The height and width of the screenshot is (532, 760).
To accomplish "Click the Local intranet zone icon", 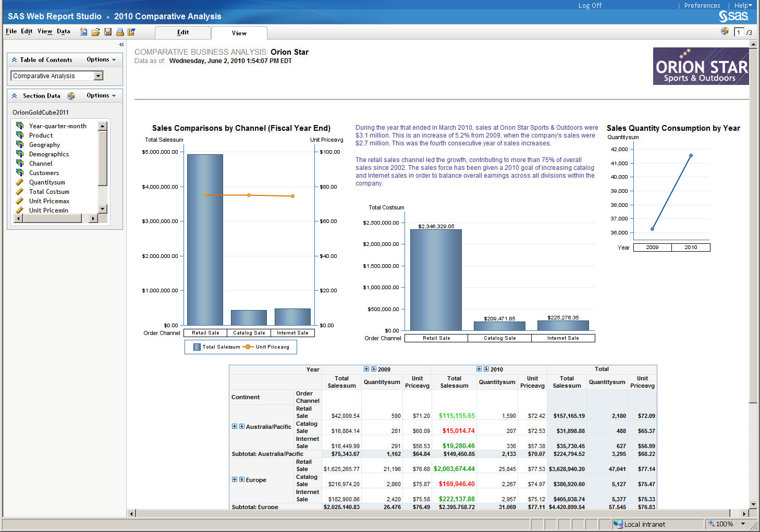I will click(618, 524).
